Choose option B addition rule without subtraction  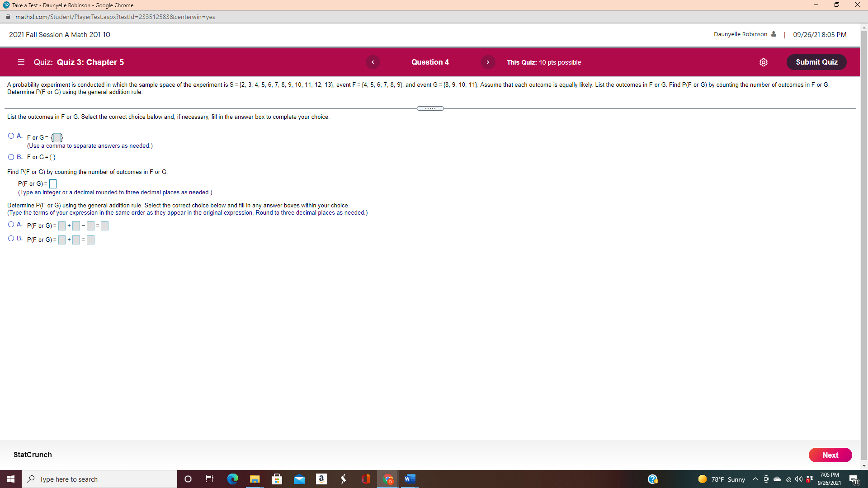click(11, 239)
